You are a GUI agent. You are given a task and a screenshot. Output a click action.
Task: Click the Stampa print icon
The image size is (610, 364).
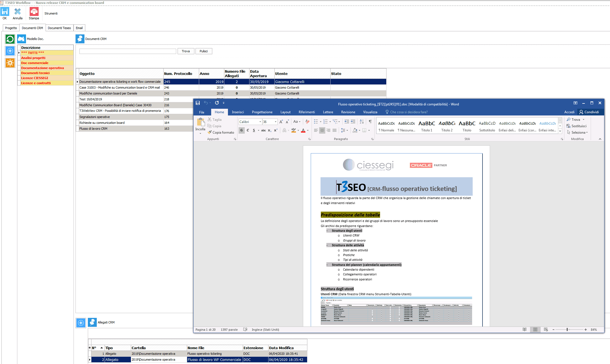coord(34,11)
